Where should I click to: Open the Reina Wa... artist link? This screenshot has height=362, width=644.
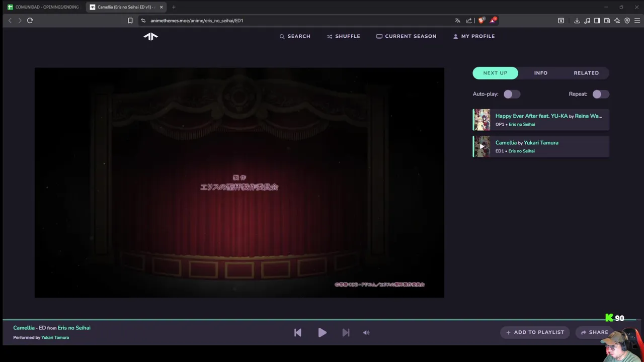point(588,116)
